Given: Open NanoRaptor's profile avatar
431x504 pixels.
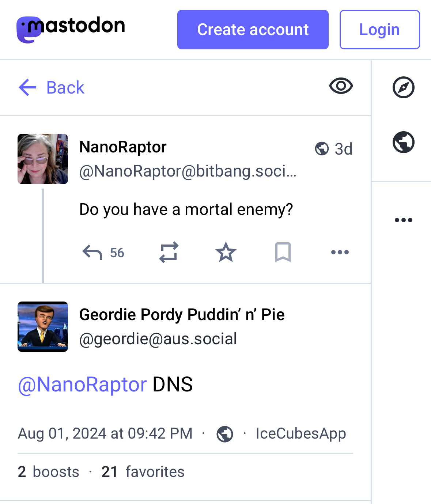Looking at the screenshot, I should click(43, 159).
